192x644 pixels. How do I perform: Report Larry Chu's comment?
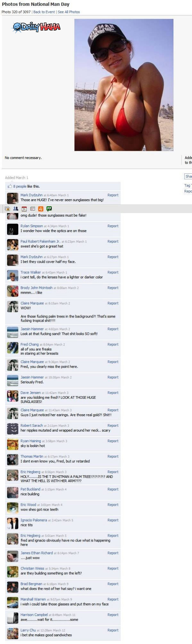click(x=113, y=630)
